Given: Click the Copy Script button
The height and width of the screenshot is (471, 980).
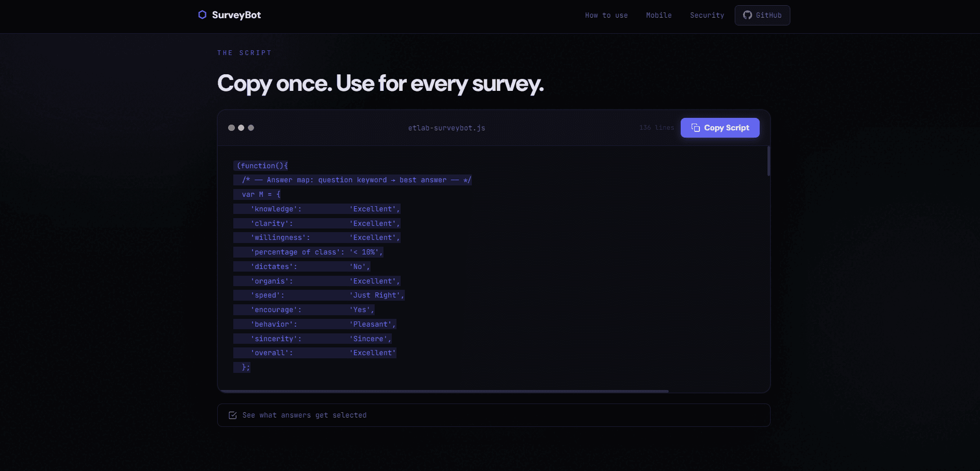Looking at the screenshot, I should point(720,127).
